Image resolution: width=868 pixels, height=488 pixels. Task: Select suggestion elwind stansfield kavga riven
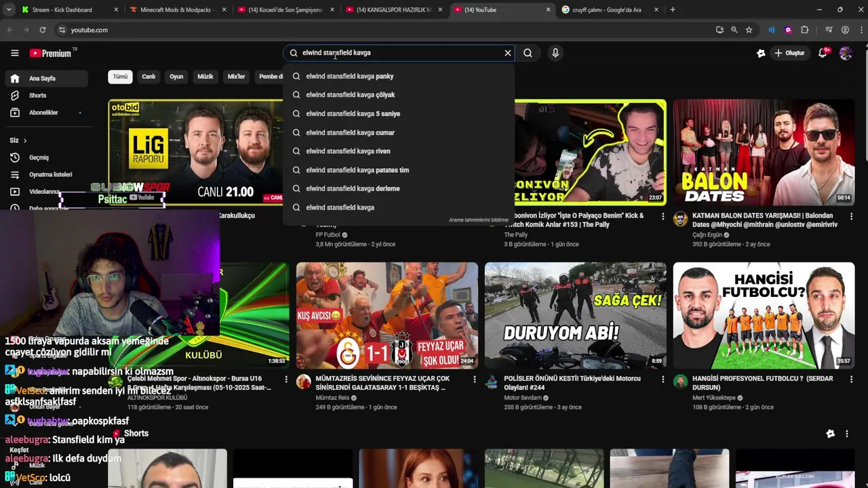399,151
